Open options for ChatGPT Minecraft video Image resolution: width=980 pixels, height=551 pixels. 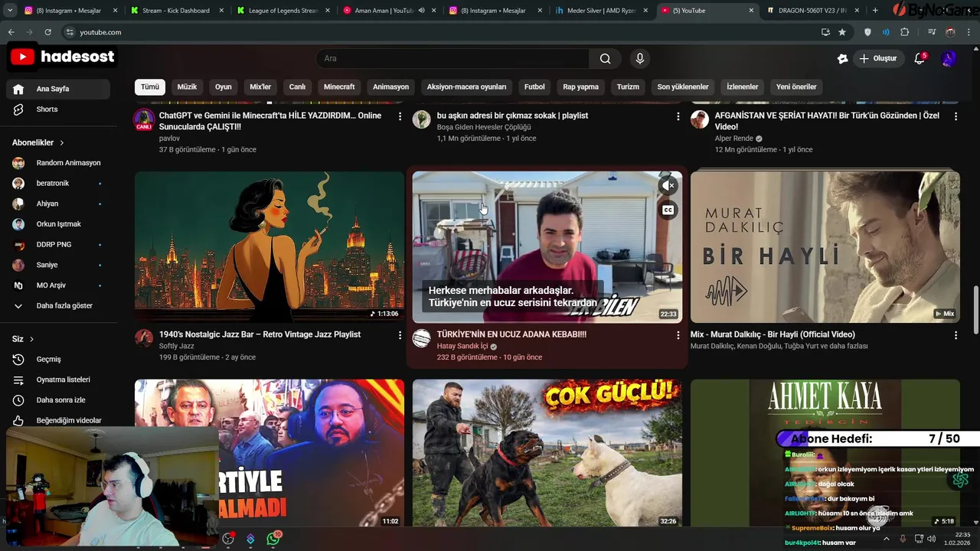tap(400, 116)
